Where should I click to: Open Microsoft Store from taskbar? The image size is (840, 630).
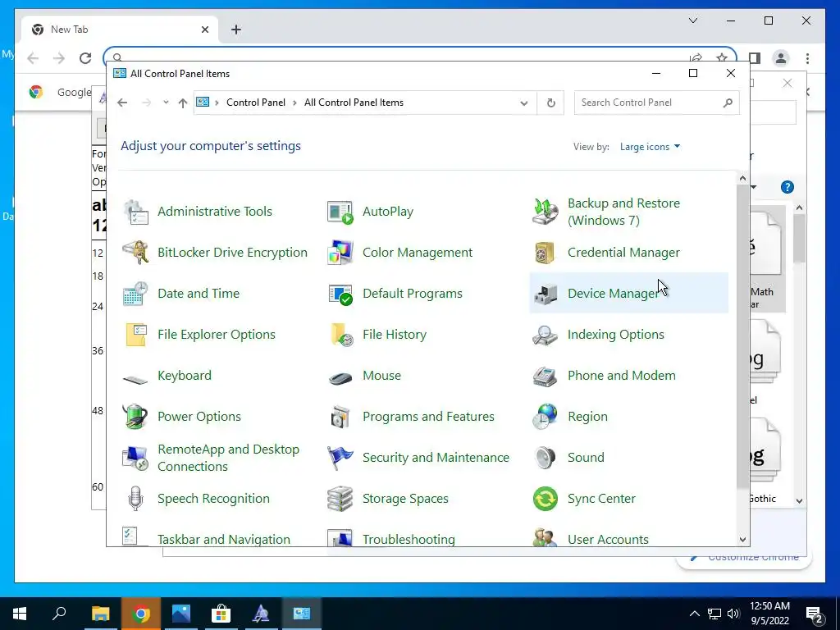click(x=221, y=614)
